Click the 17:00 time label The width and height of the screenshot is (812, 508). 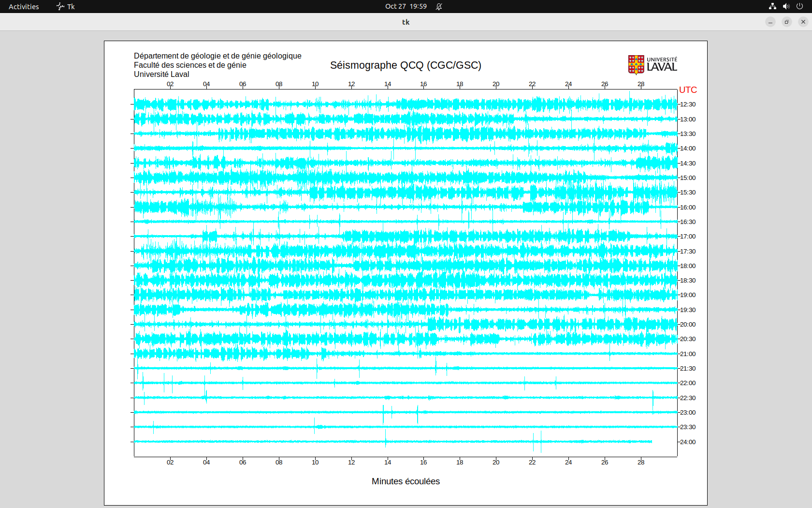tap(688, 237)
